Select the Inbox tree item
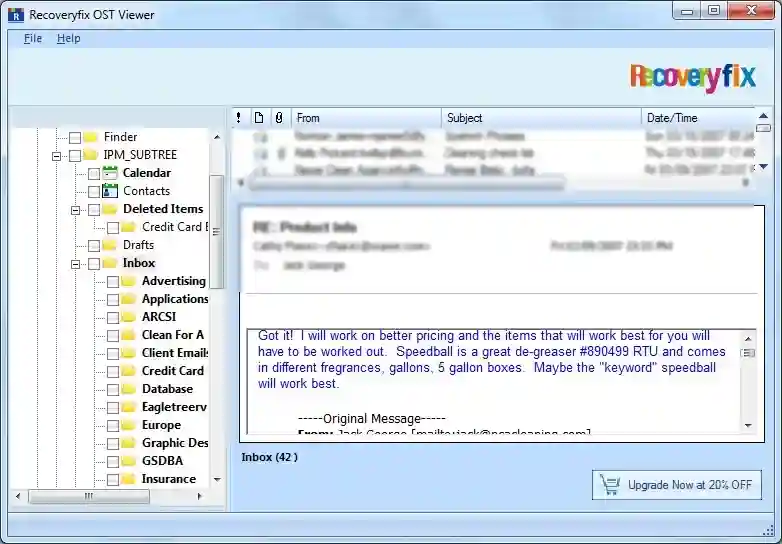The width and height of the screenshot is (782, 544). tap(139, 263)
